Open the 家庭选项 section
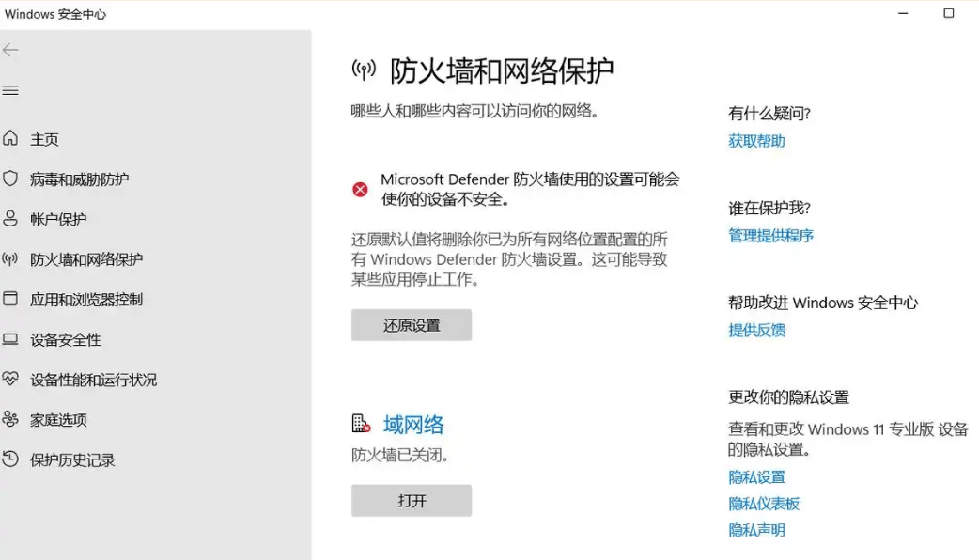This screenshot has height=560, width=979. pyautogui.click(x=58, y=420)
